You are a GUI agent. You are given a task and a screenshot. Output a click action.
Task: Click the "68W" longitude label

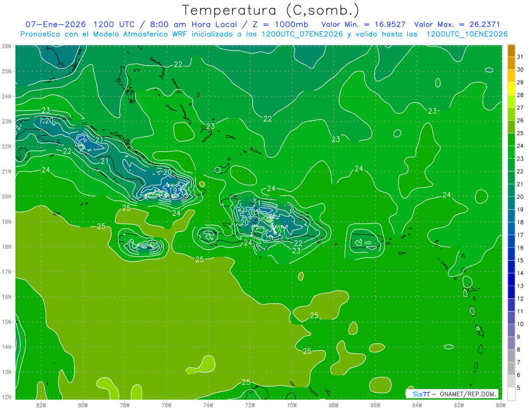click(333, 404)
